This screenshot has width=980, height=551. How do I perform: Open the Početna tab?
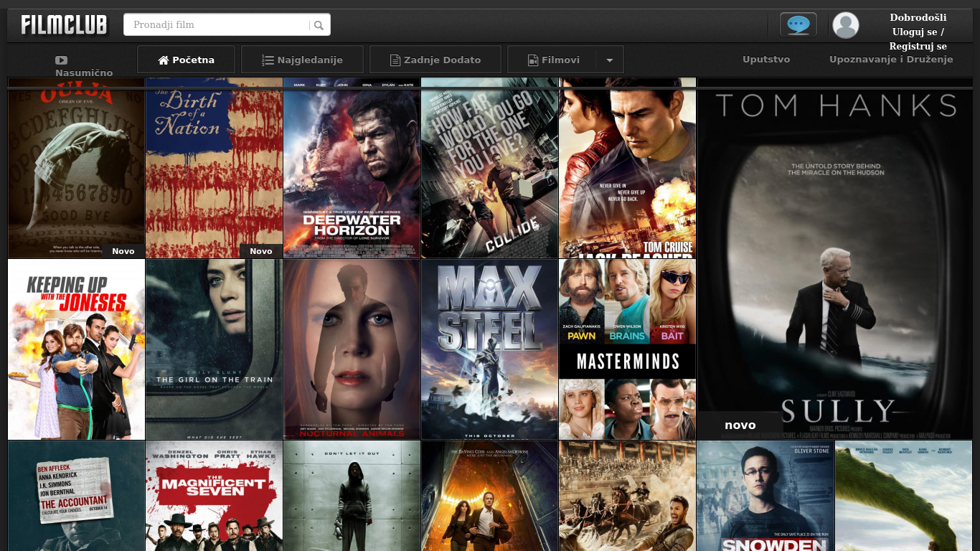coord(186,60)
